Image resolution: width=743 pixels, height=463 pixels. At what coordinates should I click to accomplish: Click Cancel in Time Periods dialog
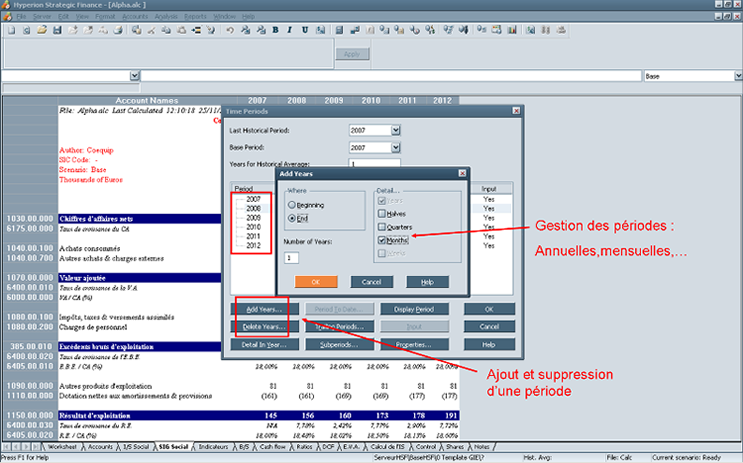(x=489, y=327)
